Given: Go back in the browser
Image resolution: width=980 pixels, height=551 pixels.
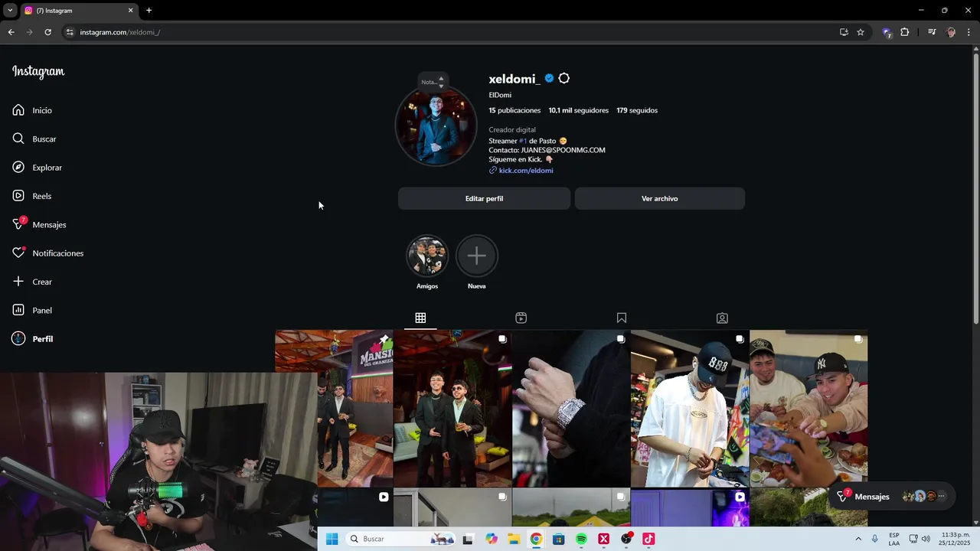Looking at the screenshot, I should tap(11, 32).
